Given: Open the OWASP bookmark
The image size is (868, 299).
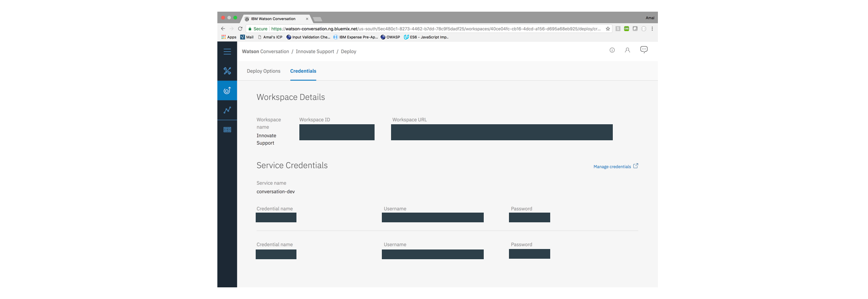Looking at the screenshot, I should pyautogui.click(x=391, y=37).
